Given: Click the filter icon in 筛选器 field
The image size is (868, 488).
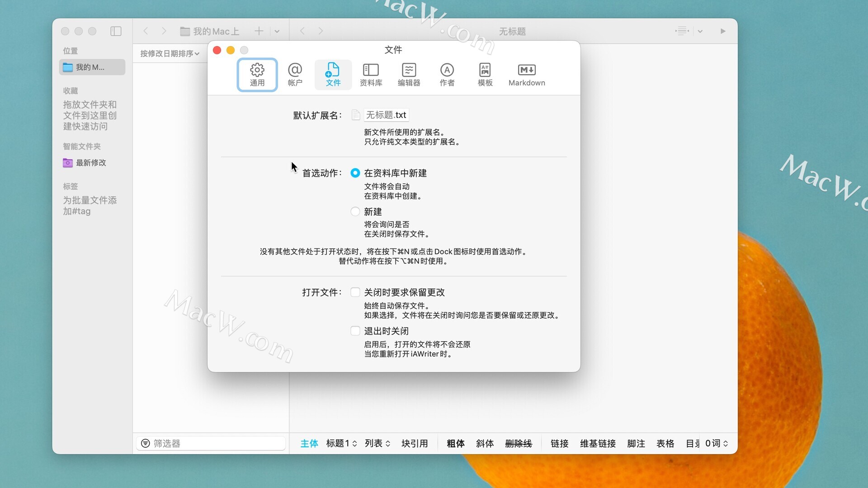Looking at the screenshot, I should [146, 443].
